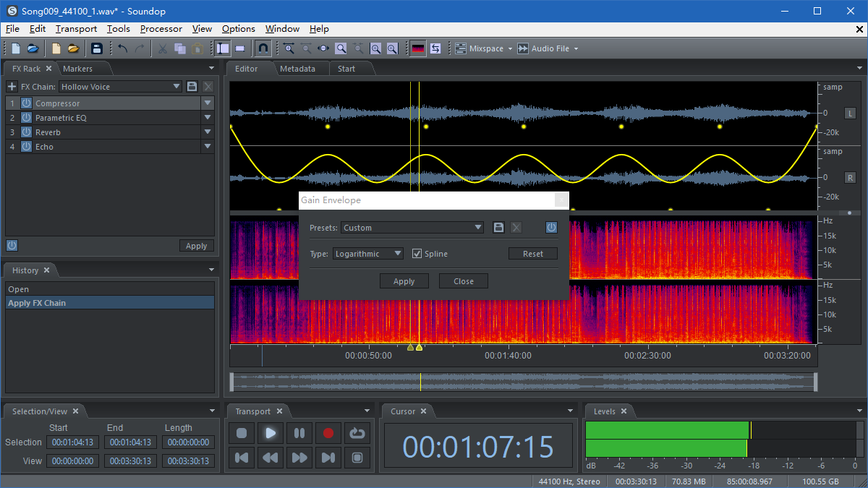This screenshot has height=488, width=868.
Task: Open the Transport menu
Action: click(75, 29)
